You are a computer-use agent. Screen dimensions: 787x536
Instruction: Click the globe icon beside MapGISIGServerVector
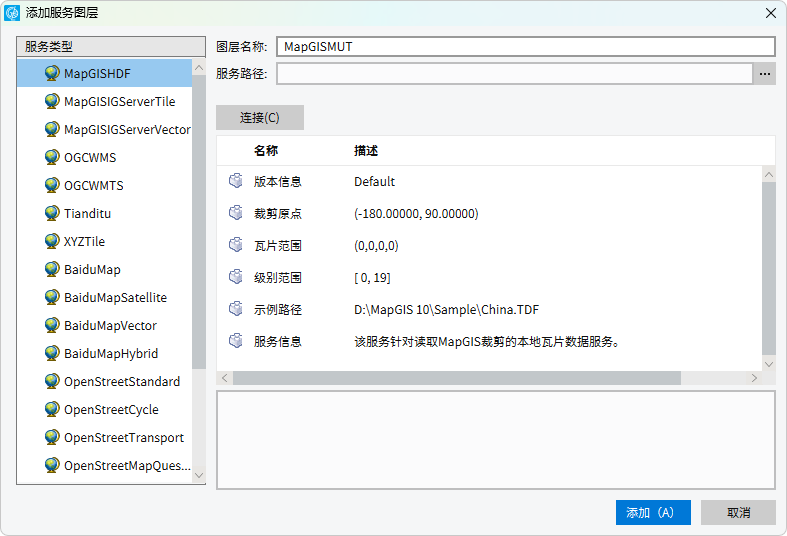(52, 129)
